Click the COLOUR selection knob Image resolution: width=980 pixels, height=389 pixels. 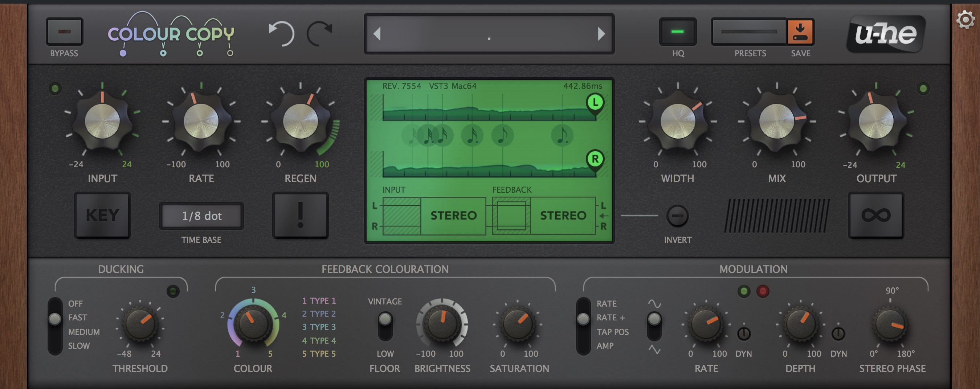pyautogui.click(x=253, y=324)
